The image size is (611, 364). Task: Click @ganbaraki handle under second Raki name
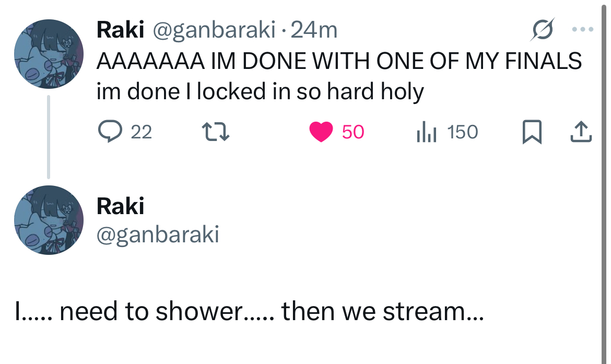coord(158,234)
